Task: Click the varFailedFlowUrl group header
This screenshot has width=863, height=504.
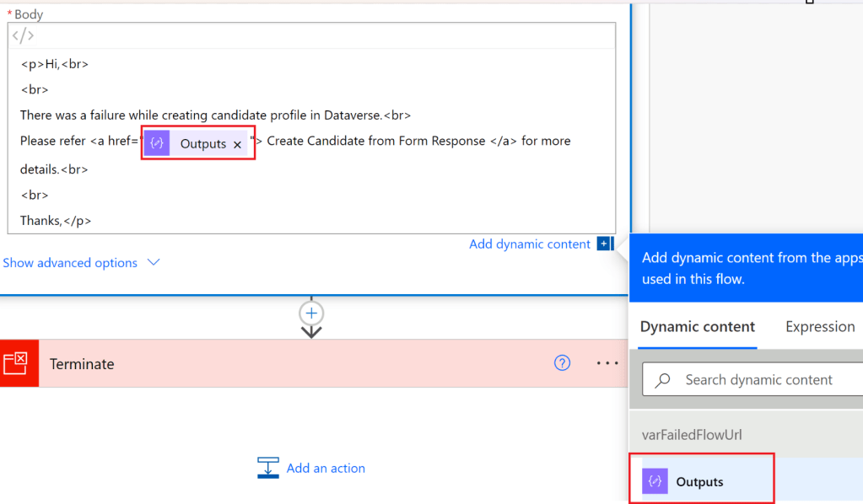Action: 692,435
